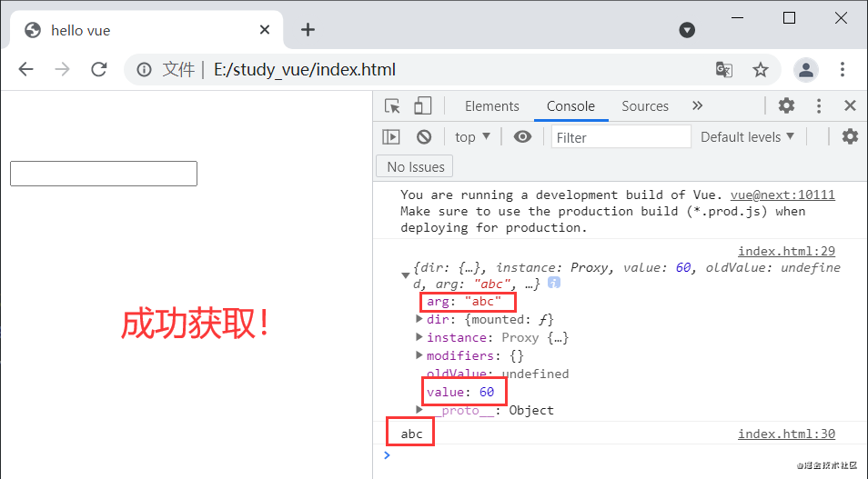Viewport: 868px width, 479px height.
Task: Open DevTools customize three-dot menu
Action: 819,105
